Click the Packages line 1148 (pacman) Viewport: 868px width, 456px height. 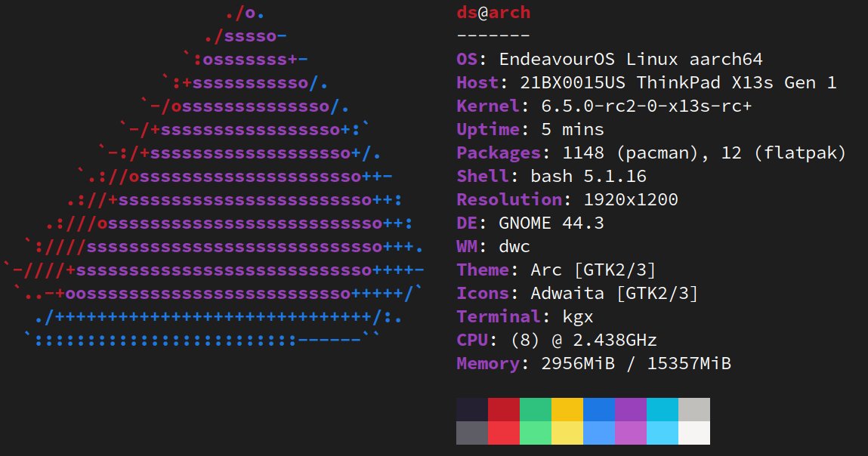pos(651,153)
